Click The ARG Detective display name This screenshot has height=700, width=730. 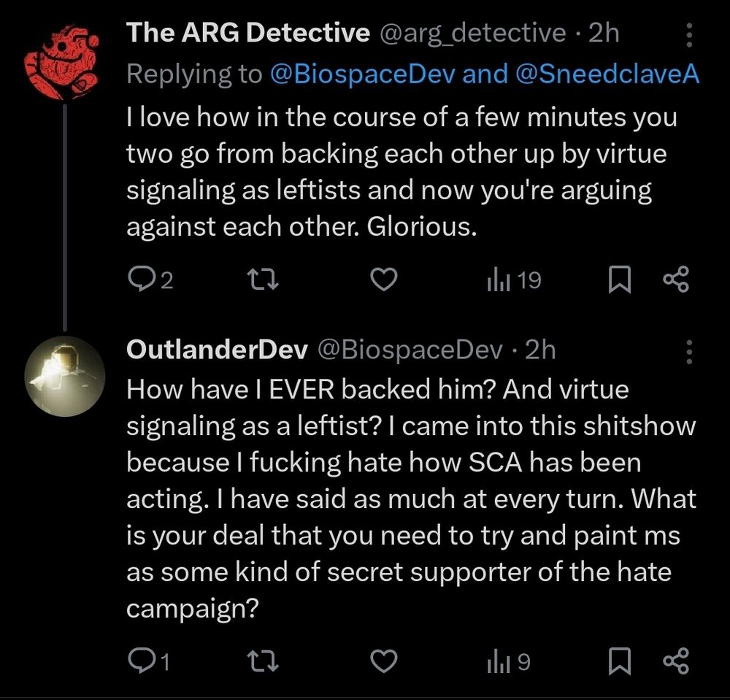click(x=247, y=33)
